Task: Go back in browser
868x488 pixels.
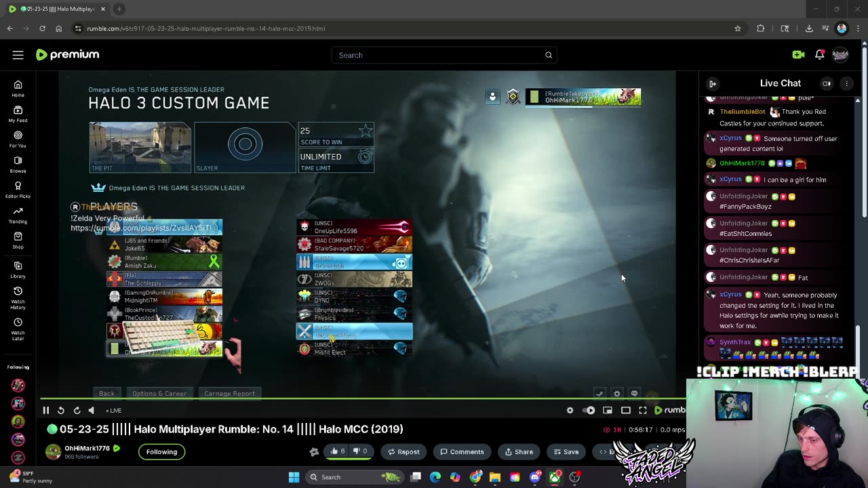Action: 9,28
